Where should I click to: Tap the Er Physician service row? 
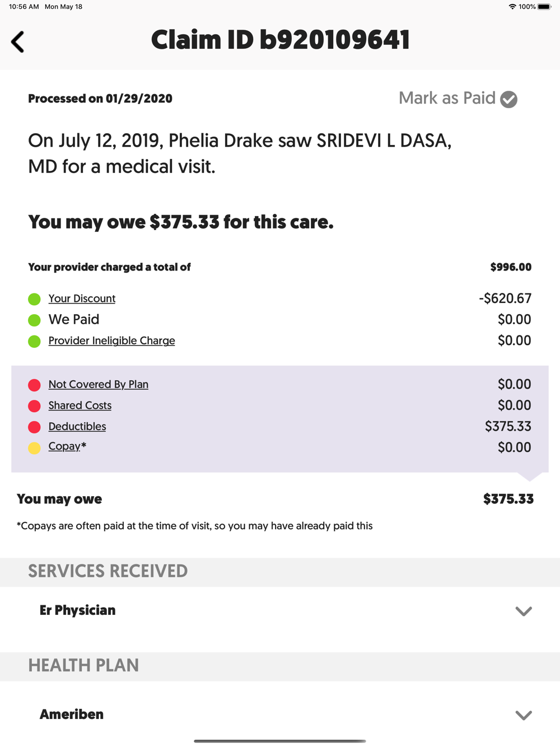pos(280,610)
